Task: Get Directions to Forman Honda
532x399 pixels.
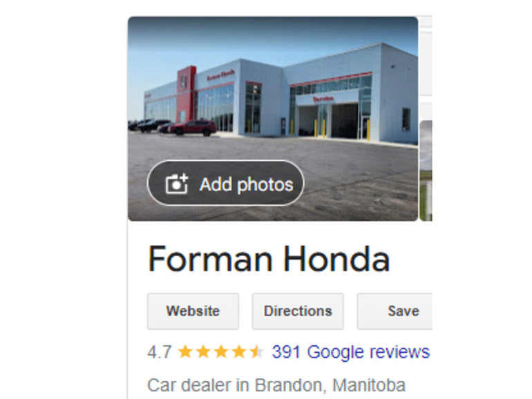Action: tap(298, 311)
